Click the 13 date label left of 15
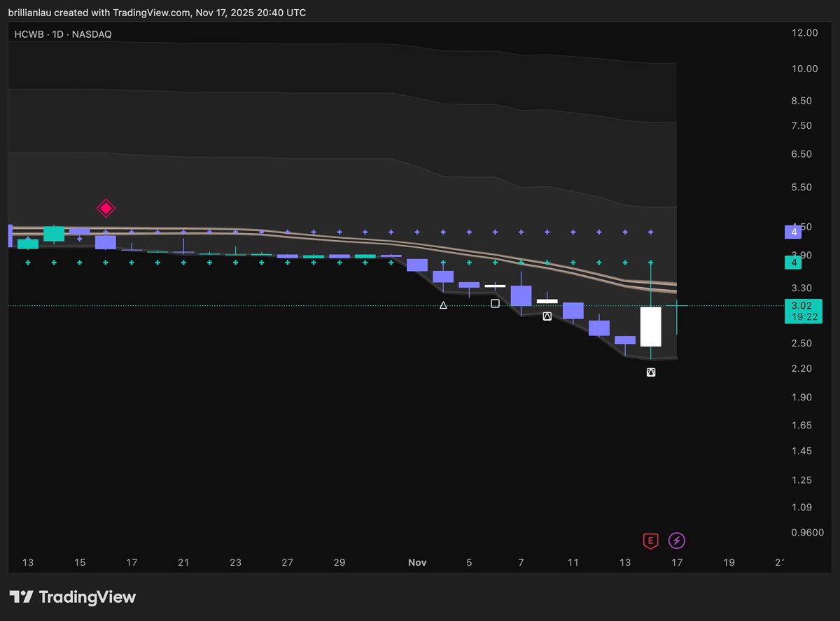Screen dimensions: 840x621 tap(28, 562)
